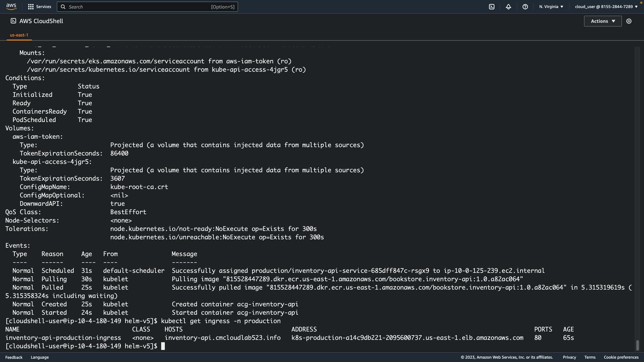Open the notifications bell
The width and height of the screenshot is (644, 362).
[x=508, y=7]
